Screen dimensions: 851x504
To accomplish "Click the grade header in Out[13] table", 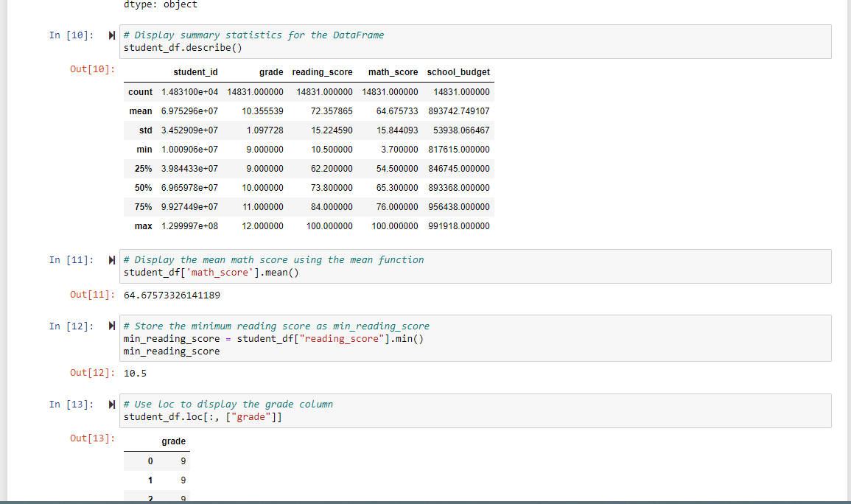I will point(174,441).
